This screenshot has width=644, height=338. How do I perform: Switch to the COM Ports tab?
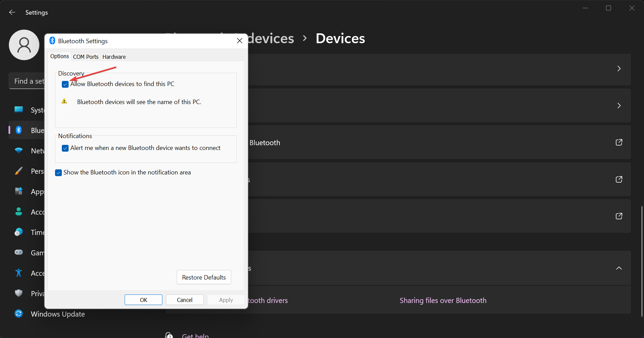pyautogui.click(x=86, y=56)
